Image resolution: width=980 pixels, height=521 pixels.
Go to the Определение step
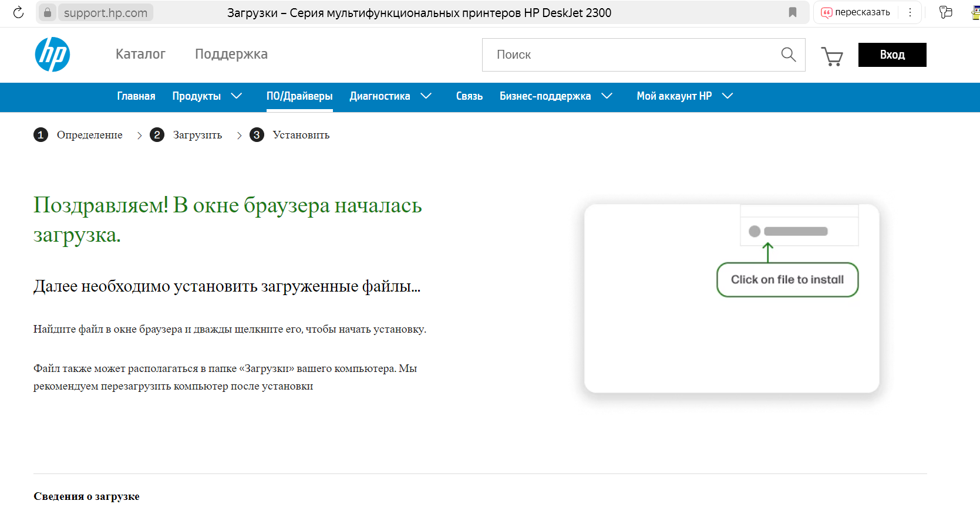(90, 135)
